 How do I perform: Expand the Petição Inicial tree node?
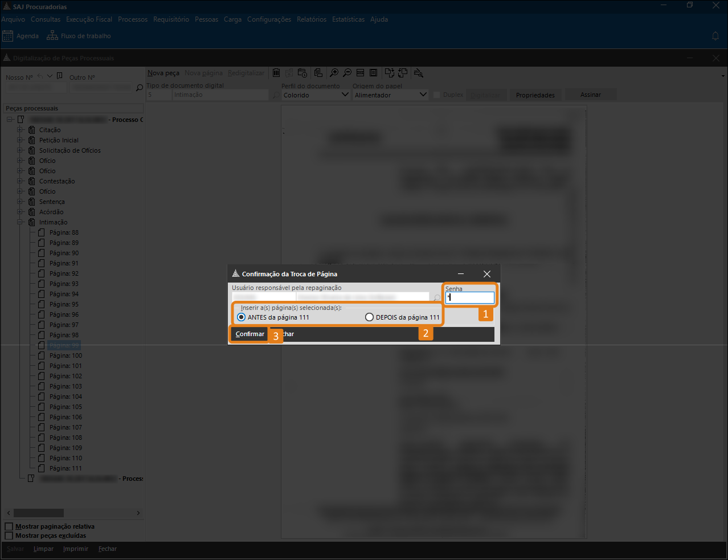click(21, 140)
